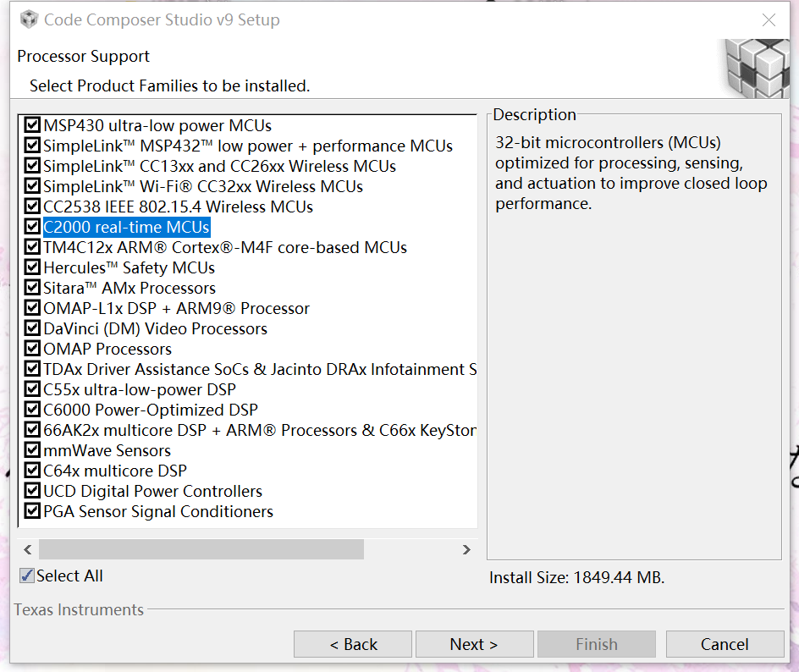Select UCD Digital Power Controllers item

[152, 491]
